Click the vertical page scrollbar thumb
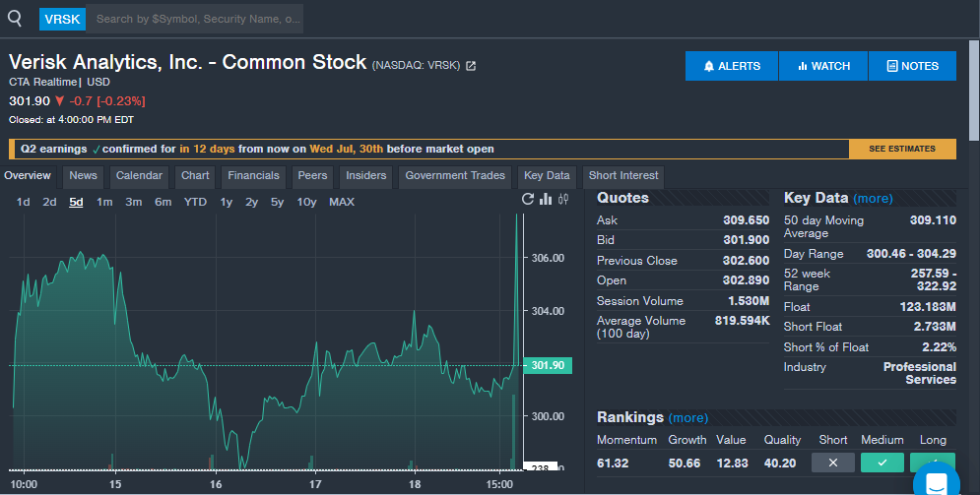The image size is (980, 495). click(x=974, y=91)
